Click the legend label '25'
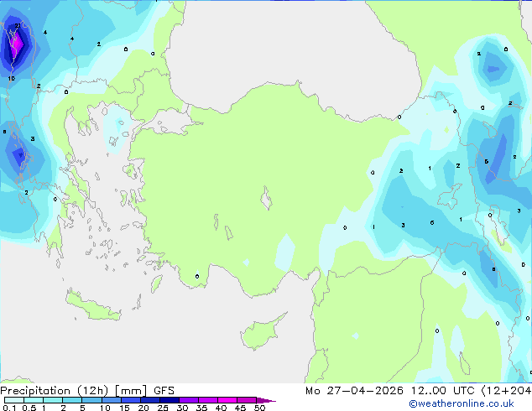 pyautogui.click(x=163, y=408)
